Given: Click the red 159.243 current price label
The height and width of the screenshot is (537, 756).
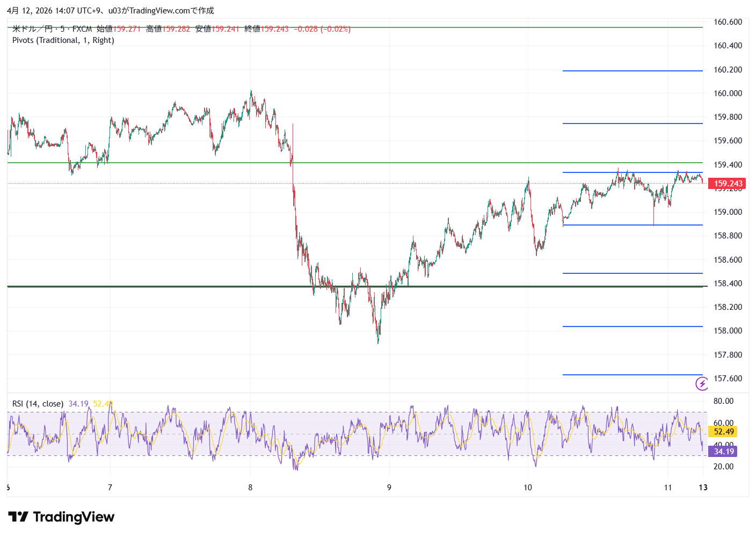Looking at the screenshot, I should click(728, 184).
